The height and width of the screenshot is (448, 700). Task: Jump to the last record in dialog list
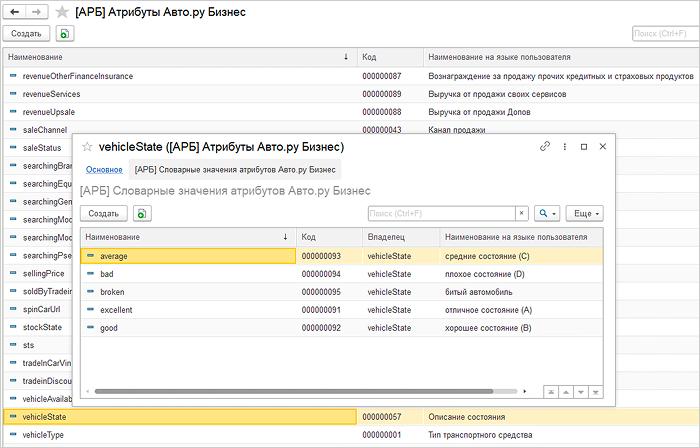click(x=596, y=392)
